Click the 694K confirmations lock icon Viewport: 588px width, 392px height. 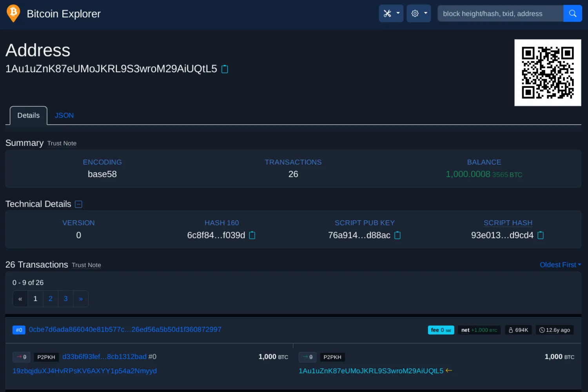point(512,330)
